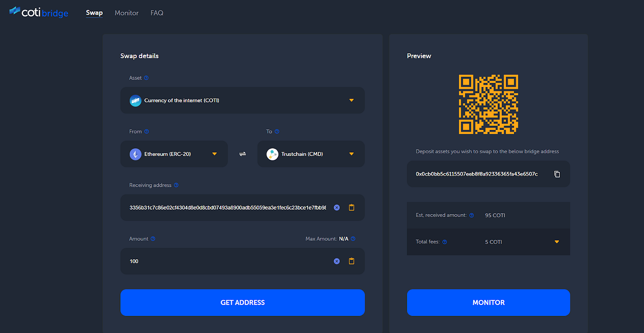Paste into the receiving address field
Image resolution: width=644 pixels, height=333 pixels.
[x=351, y=207]
